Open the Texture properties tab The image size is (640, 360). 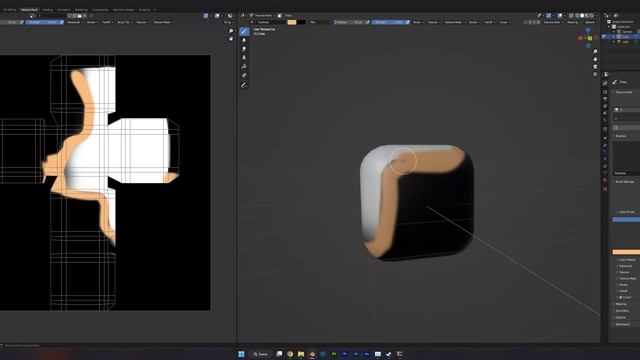click(x=605, y=189)
